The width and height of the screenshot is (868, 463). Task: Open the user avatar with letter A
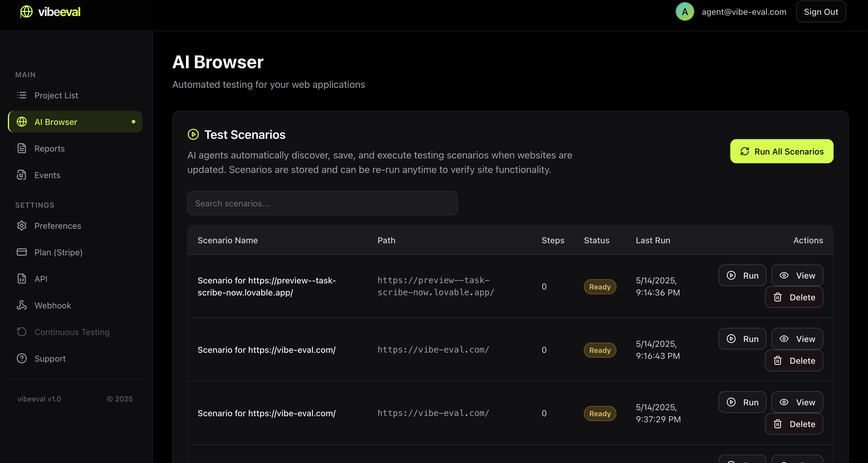pos(685,12)
